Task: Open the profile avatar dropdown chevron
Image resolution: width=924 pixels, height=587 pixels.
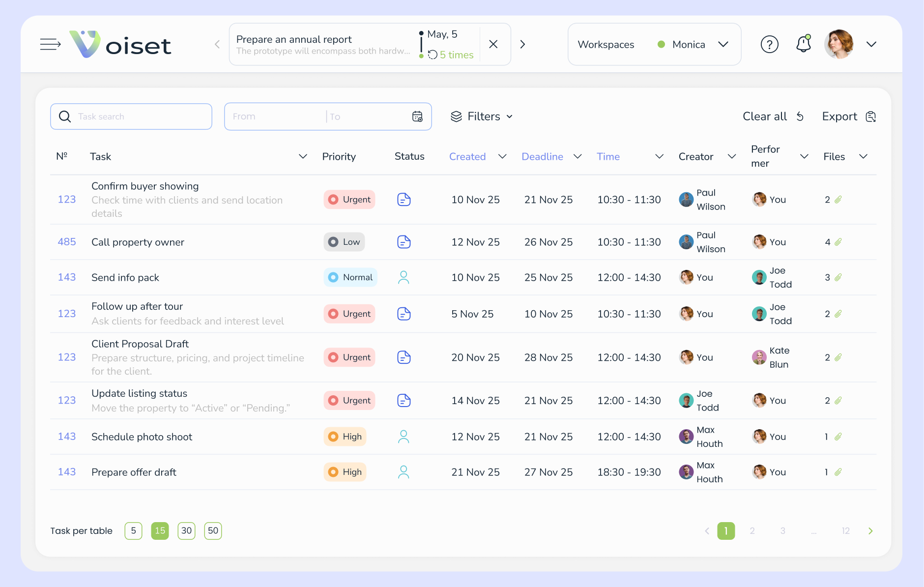Action: point(872,44)
